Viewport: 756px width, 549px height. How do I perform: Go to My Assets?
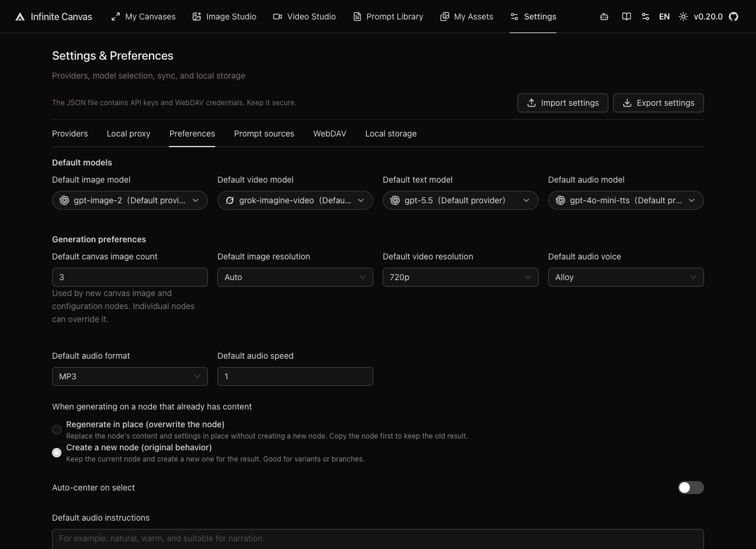click(x=467, y=17)
